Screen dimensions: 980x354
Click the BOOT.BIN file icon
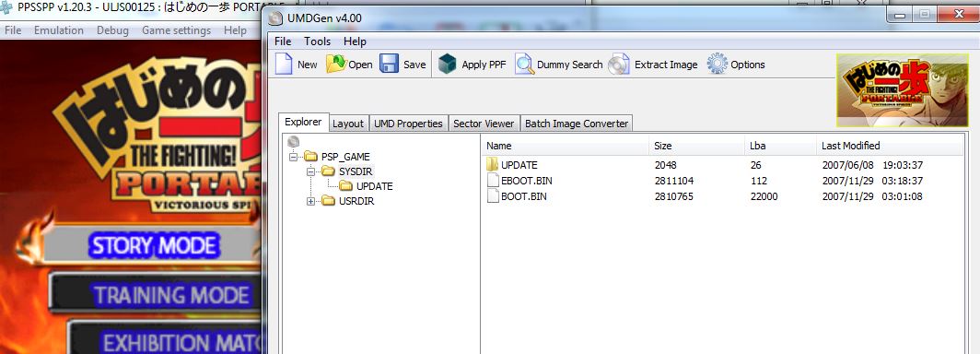tap(492, 196)
